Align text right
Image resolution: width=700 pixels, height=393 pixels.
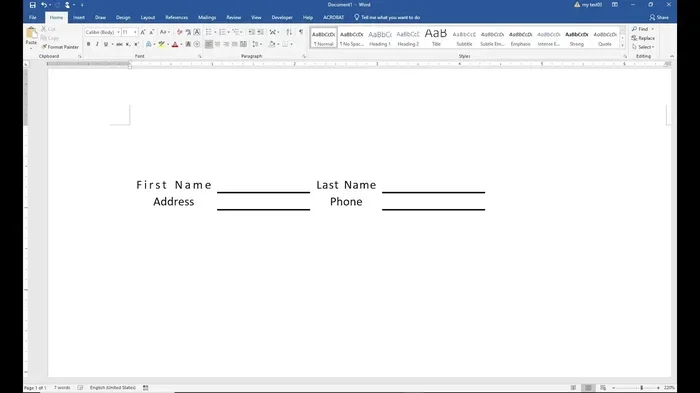(226, 44)
